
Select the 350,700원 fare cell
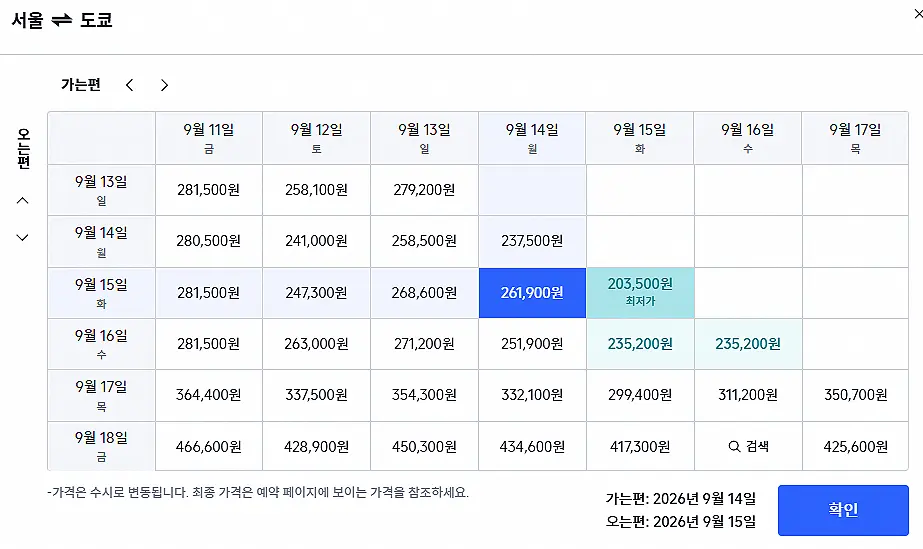point(855,395)
